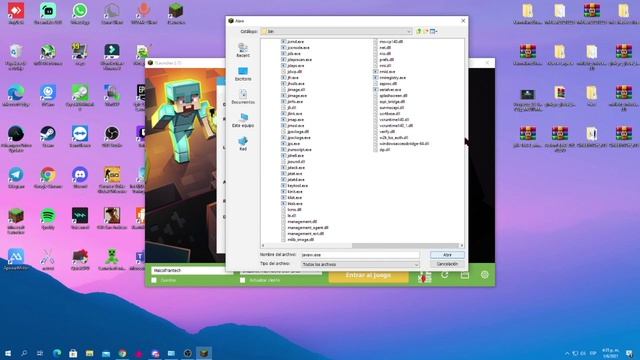Open AnyDesk desktop shortcut
The width and height of the screenshot is (640, 360).
click(x=16, y=13)
